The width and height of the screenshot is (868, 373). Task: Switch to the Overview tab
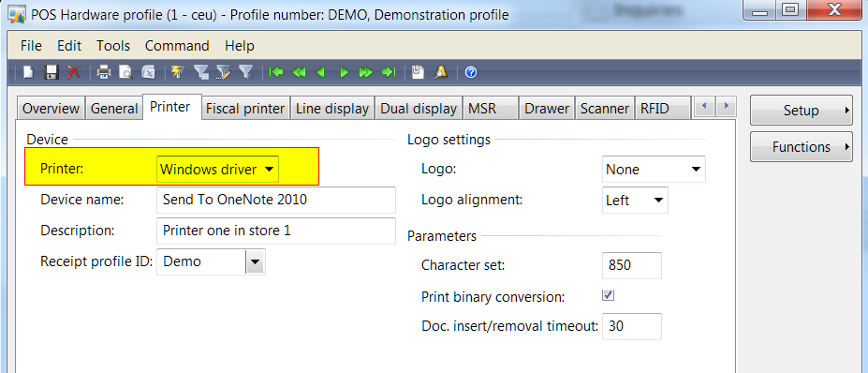click(51, 109)
